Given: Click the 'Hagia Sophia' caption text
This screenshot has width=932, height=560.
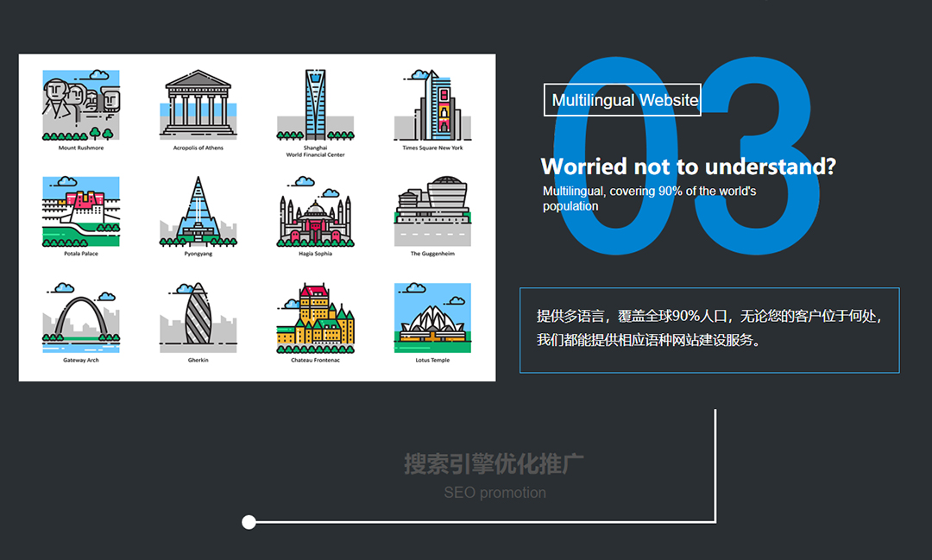Looking at the screenshot, I should pyautogui.click(x=316, y=254).
